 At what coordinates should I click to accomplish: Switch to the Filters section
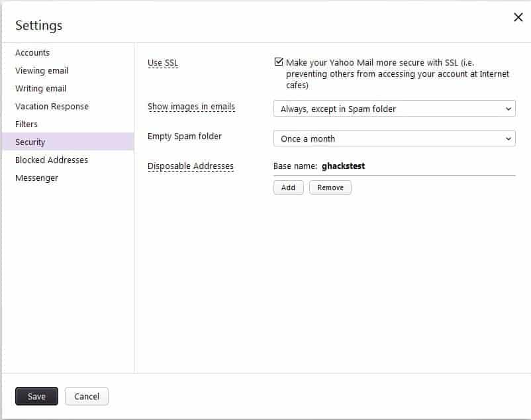(26, 125)
